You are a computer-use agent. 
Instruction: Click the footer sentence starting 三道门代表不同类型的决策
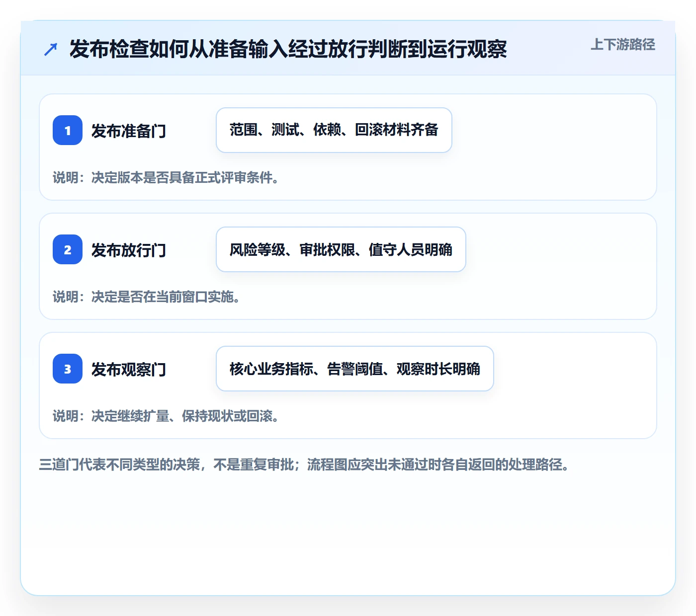[x=304, y=464]
